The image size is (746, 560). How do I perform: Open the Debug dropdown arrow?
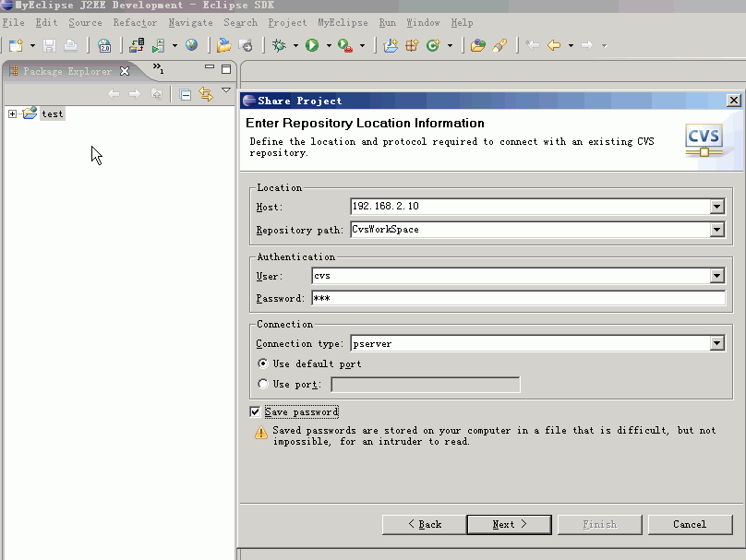[295, 45]
